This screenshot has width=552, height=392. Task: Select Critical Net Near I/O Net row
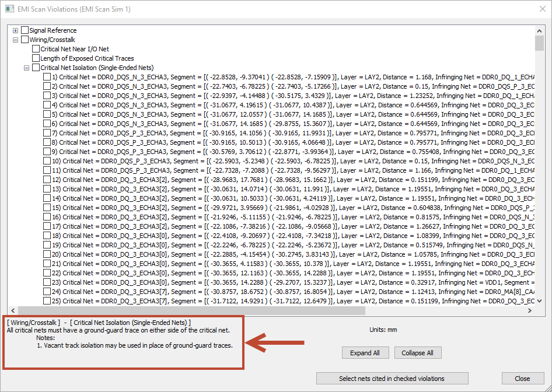[x=75, y=49]
